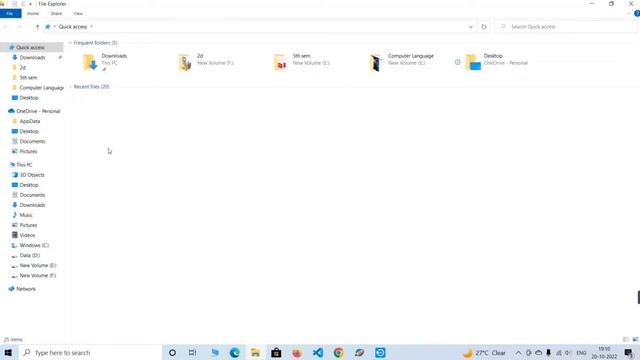Select 3D Objects under This PC
640x360 pixels.
coord(32,175)
